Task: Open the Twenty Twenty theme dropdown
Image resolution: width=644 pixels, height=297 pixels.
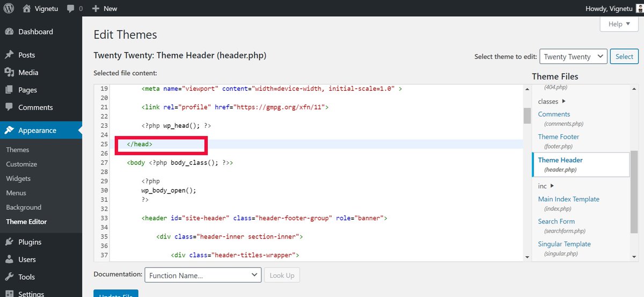Action: tap(573, 56)
